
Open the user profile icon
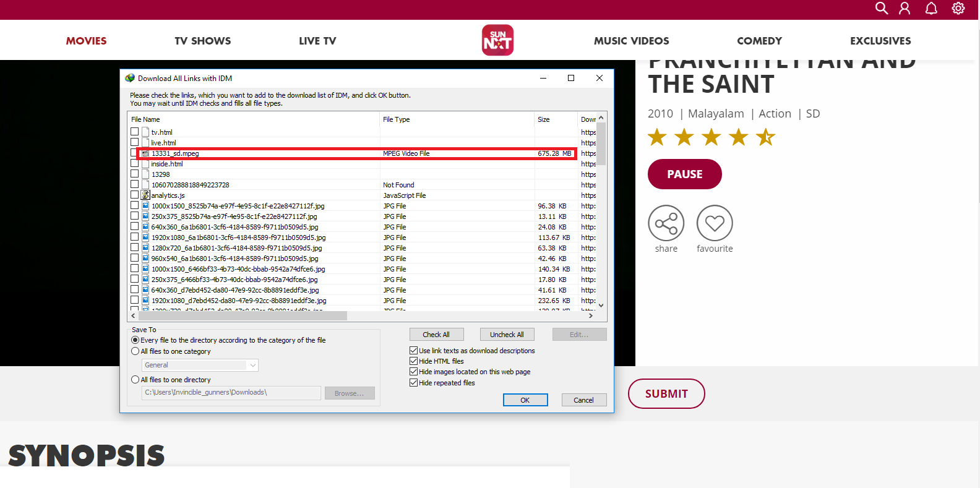(905, 8)
